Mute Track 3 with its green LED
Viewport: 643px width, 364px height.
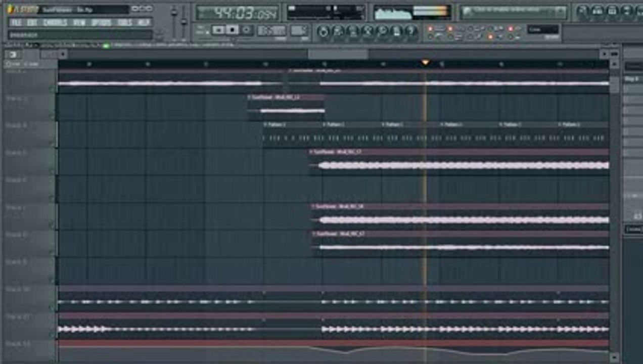52,116
